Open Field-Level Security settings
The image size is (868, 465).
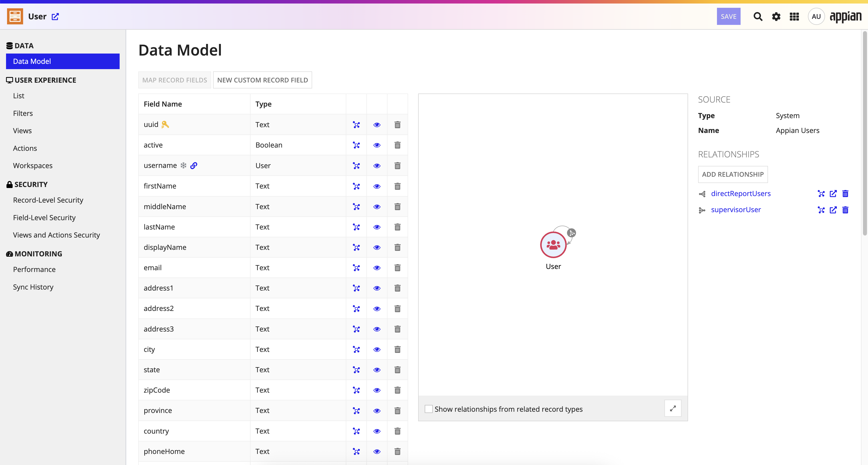pos(44,218)
